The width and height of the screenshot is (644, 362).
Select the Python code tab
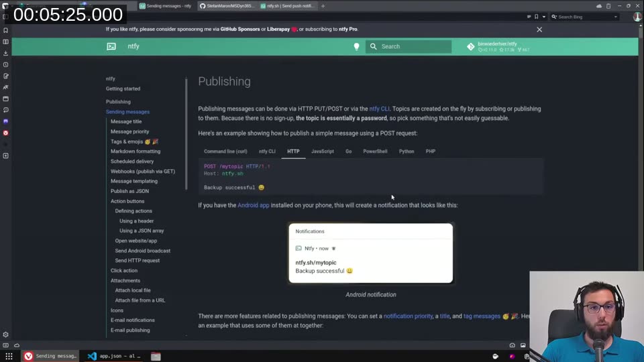click(407, 152)
